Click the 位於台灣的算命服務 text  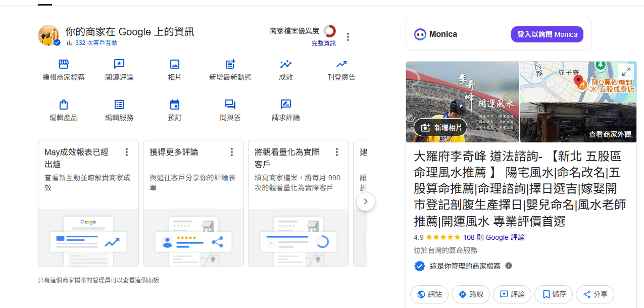tap(445, 250)
